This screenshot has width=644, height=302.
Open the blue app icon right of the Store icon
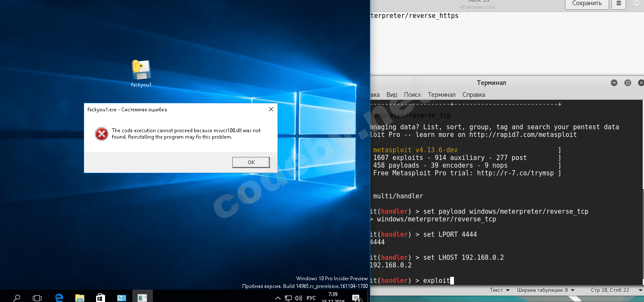click(x=121, y=297)
